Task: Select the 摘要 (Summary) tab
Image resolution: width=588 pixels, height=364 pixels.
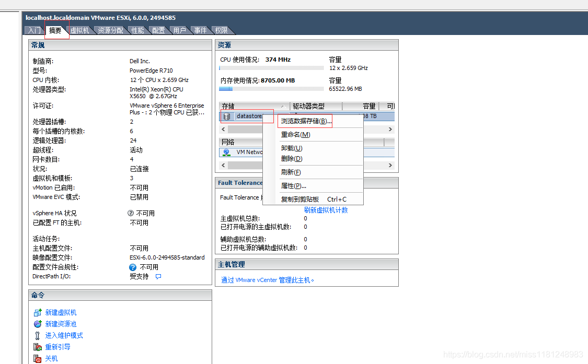Action: (x=55, y=30)
